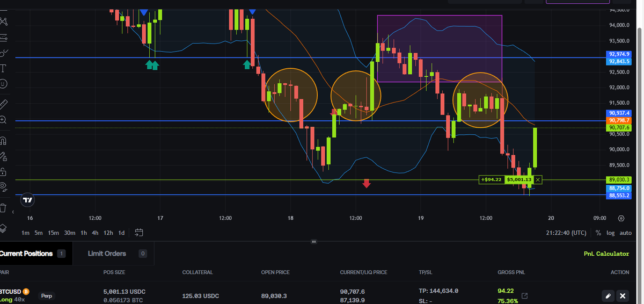The width and height of the screenshot is (644, 304).
Task: Select the 1m timeframe
Action: pos(25,233)
